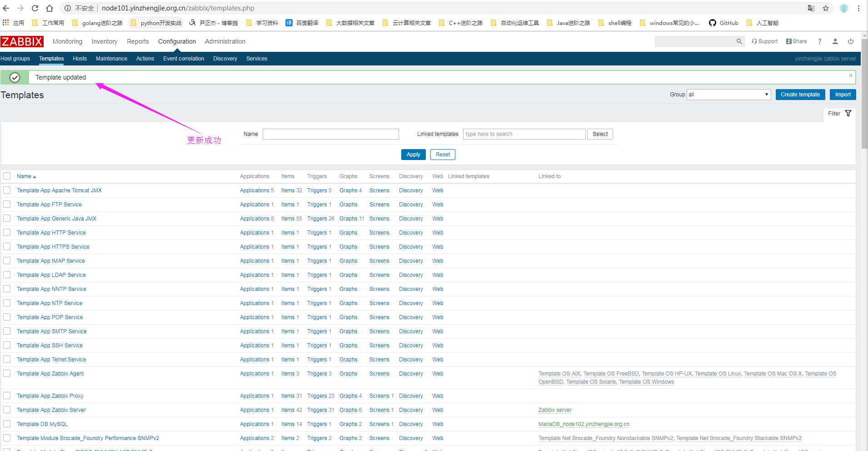Switch to the Hosts submenu
This screenshot has height=451, width=868.
pyautogui.click(x=80, y=59)
